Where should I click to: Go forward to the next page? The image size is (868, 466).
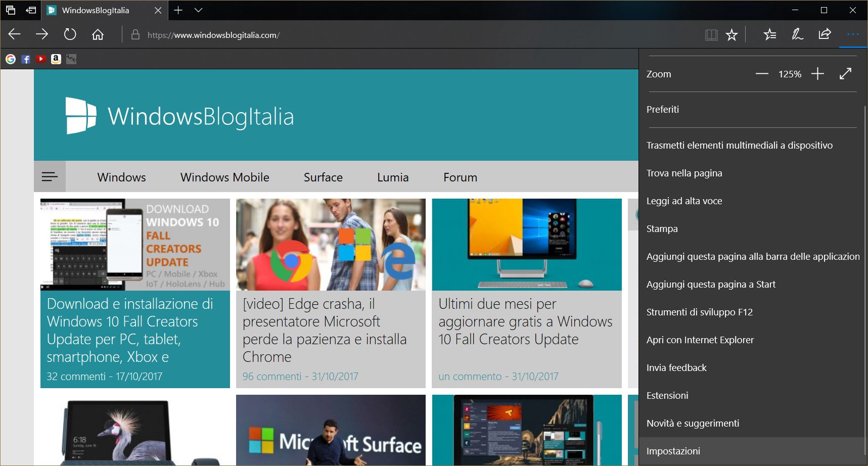42,34
